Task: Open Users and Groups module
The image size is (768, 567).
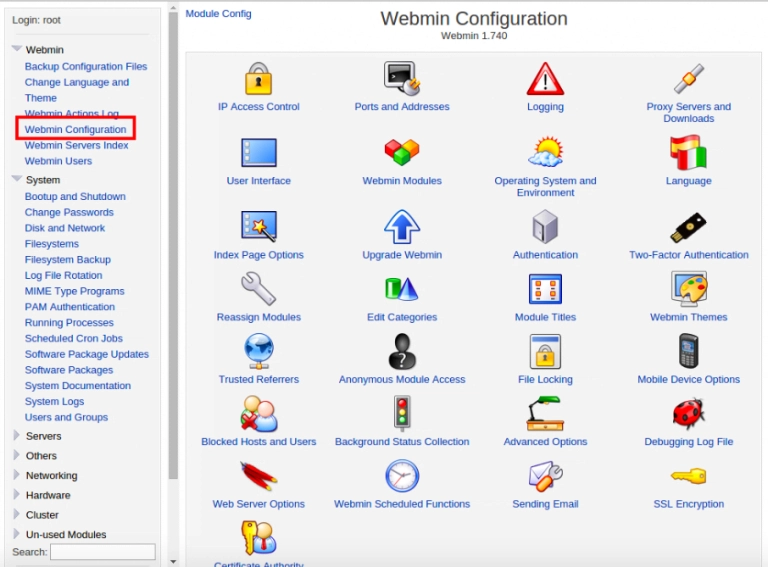Action: click(66, 417)
